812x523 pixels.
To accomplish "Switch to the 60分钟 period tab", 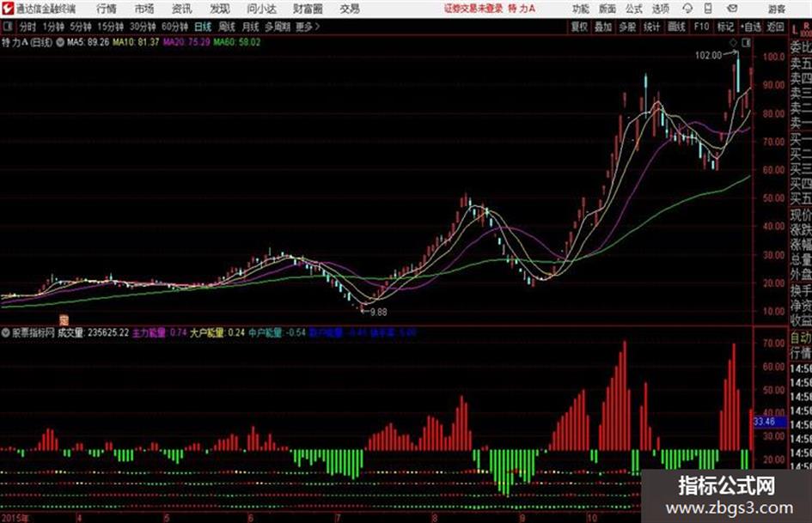I will tap(174, 27).
